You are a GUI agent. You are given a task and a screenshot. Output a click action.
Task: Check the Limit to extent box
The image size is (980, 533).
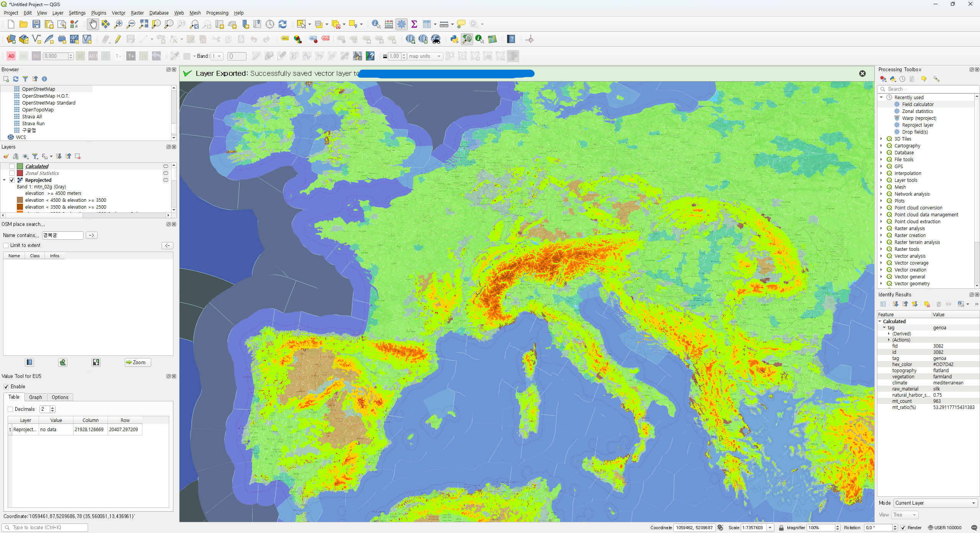pyautogui.click(x=6, y=245)
